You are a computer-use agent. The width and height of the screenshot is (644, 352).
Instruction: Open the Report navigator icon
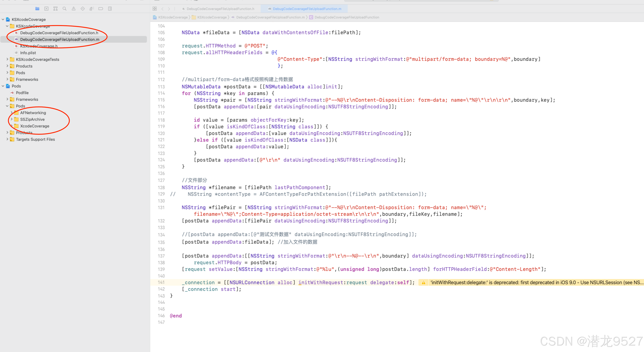click(110, 9)
